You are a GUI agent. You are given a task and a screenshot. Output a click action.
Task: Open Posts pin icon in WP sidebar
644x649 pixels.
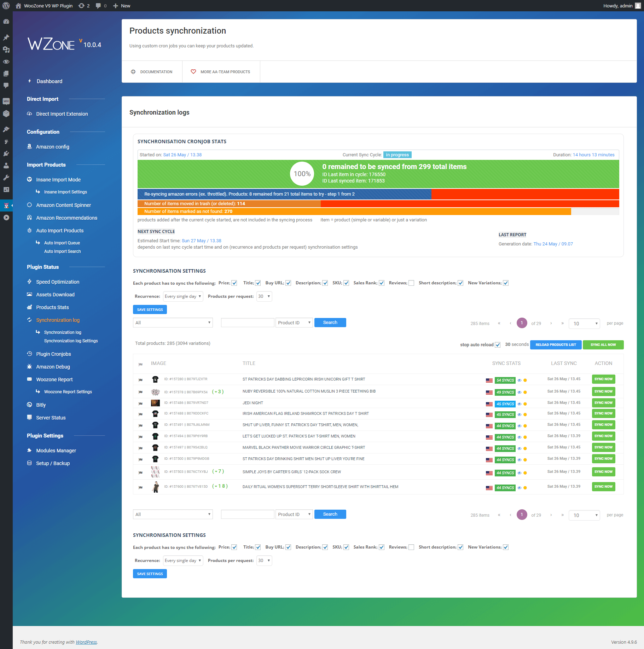click(6, 37)
